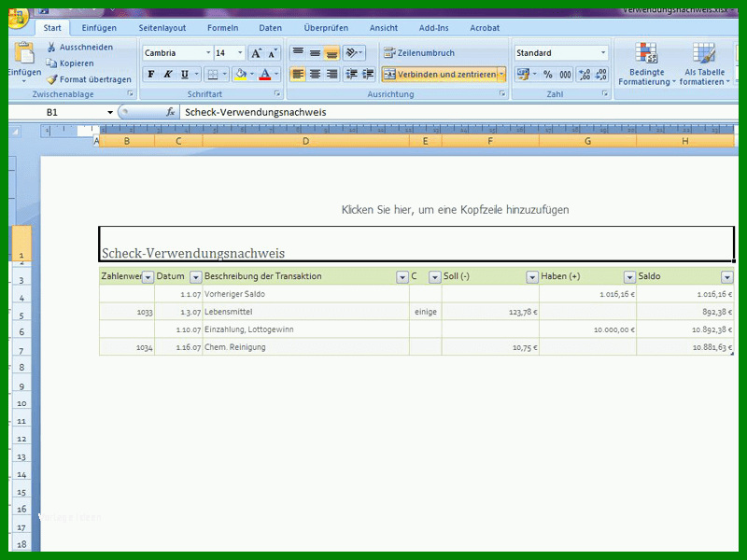Image resolution: width=747 pixels, height=560 pixels.
Task: Open the Name Box dropdown arrow
Action: coord(110,112)
